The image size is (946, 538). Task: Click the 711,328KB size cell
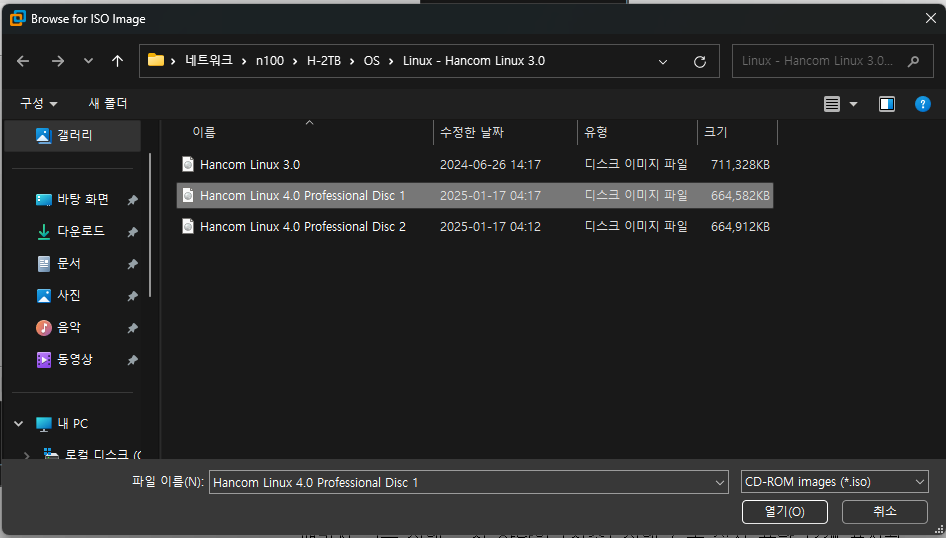coord(740,164)
